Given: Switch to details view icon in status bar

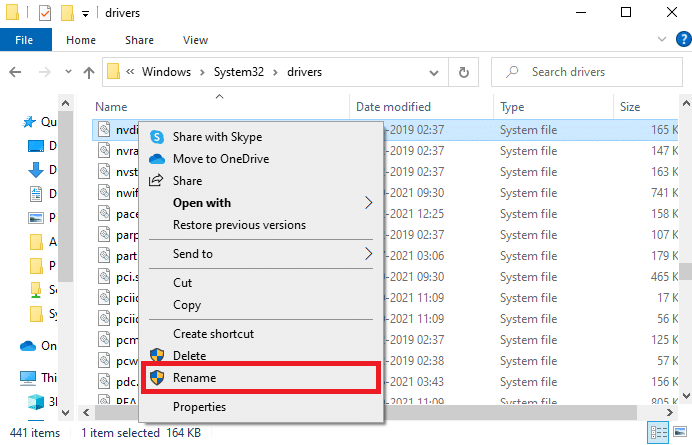Looking at the screenshot, I should 659,432.
